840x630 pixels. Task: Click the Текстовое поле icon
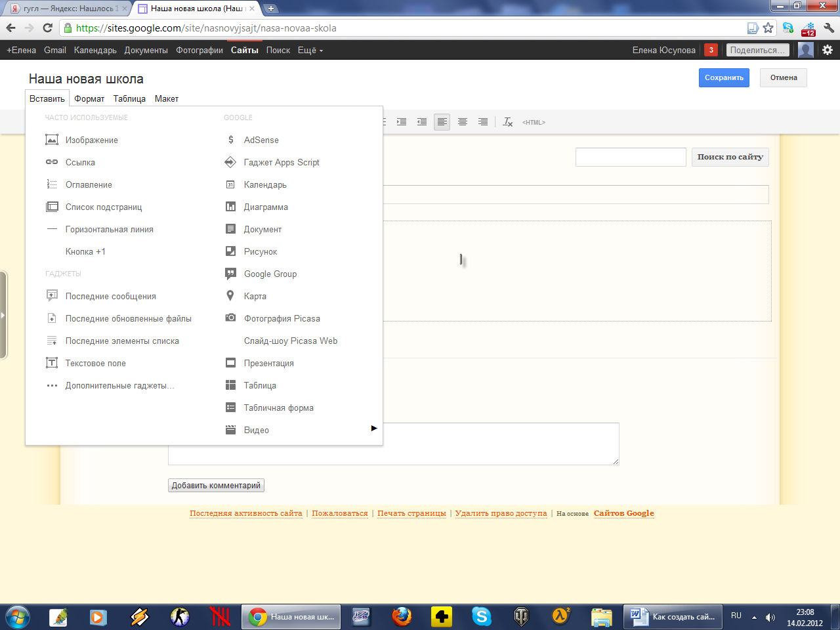coord(52,363)
